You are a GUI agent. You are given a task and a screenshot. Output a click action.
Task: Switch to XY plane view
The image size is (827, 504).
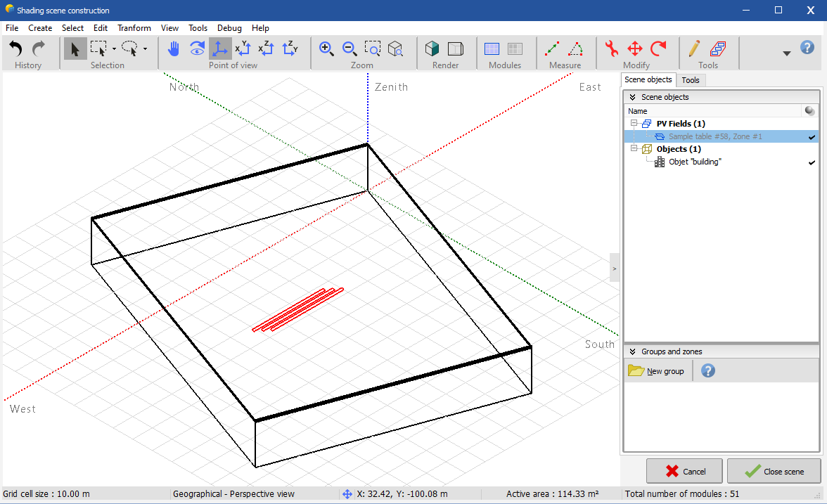tap(243, 49)
